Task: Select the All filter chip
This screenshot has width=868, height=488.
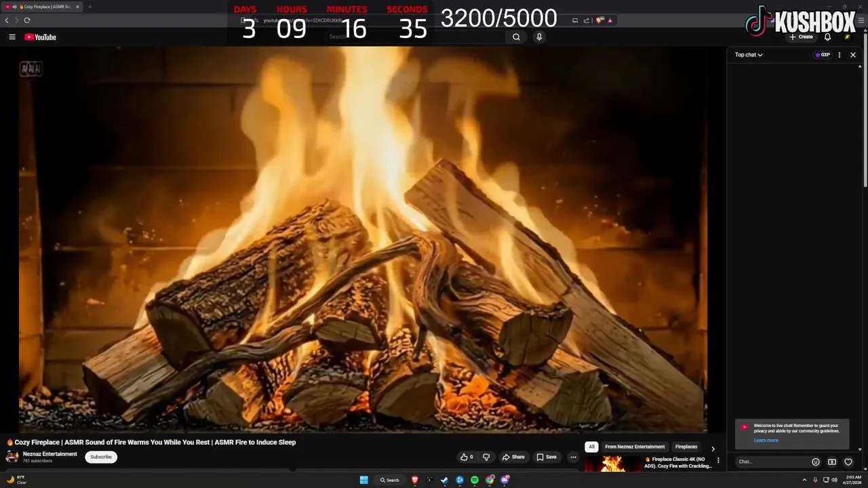Action: [591, 447]
